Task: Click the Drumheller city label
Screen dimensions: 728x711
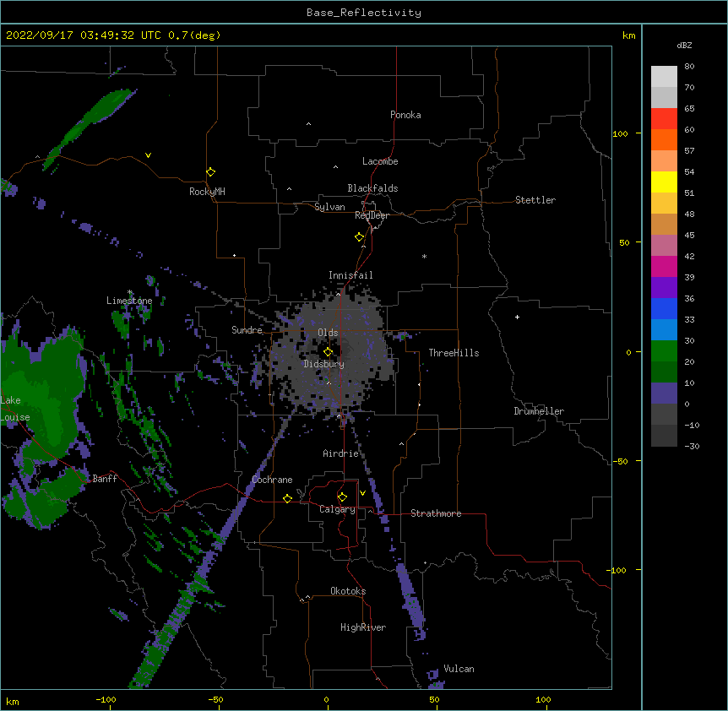Action: pos(539,411)
